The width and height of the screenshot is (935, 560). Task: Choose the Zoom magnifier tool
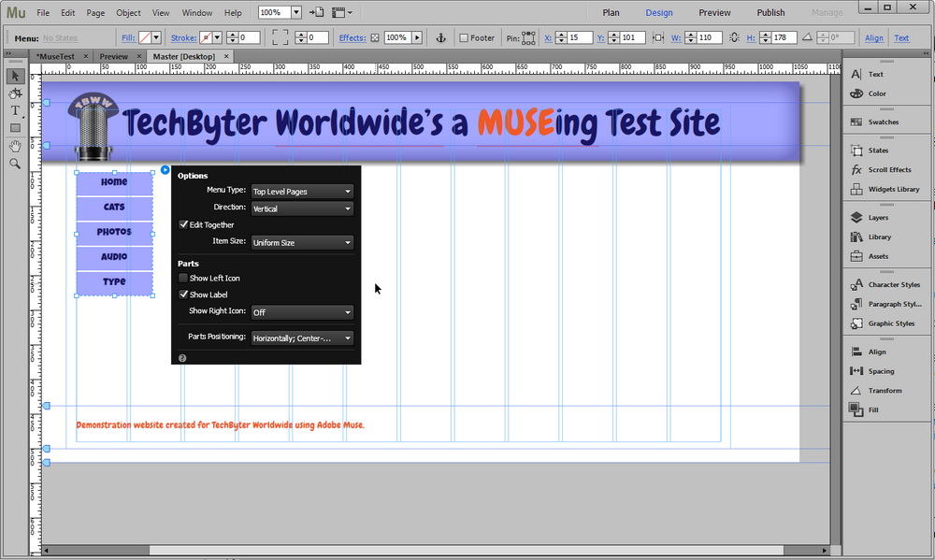tap(16, 164)
